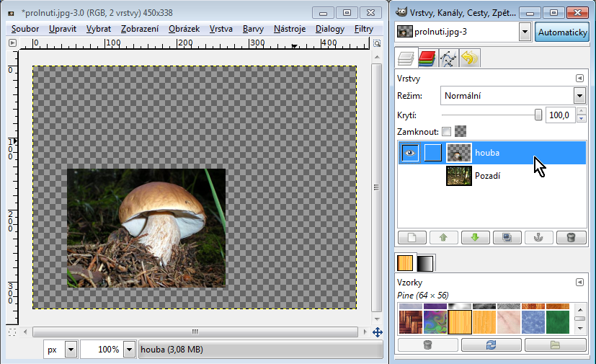This screenshot has width=596, height=364.
Task: Click the navigate image cross-arrows icon
Action: 377,332
